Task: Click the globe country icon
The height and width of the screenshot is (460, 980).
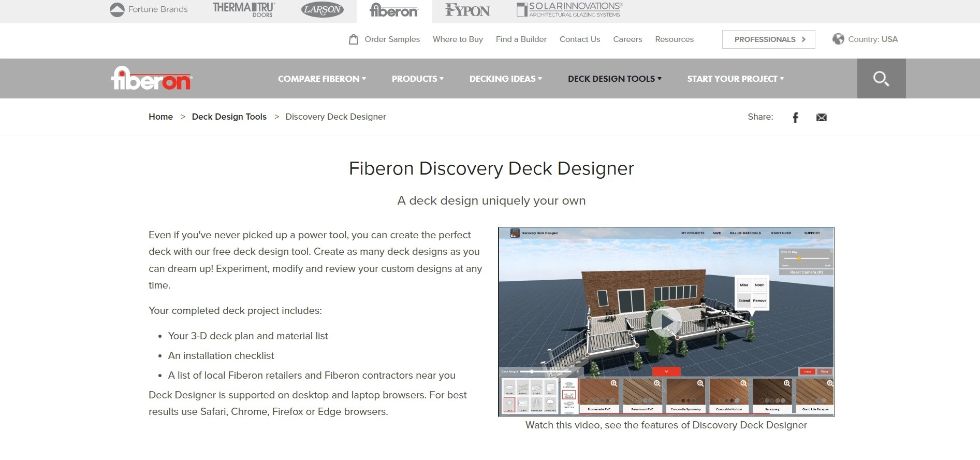Action: point(838,39)
